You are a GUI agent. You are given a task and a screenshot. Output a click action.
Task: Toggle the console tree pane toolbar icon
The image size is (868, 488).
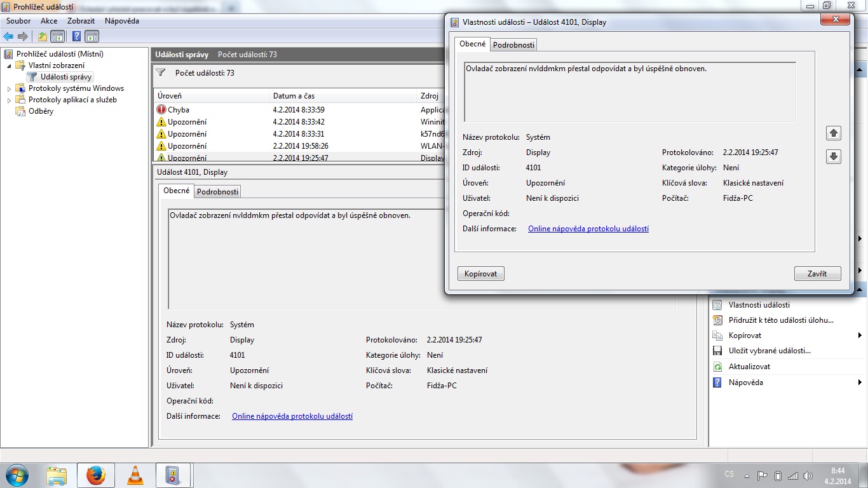click(57, 36)
